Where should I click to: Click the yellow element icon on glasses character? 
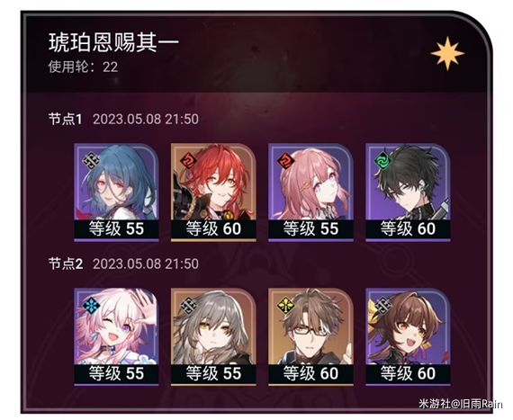[285, 306]
